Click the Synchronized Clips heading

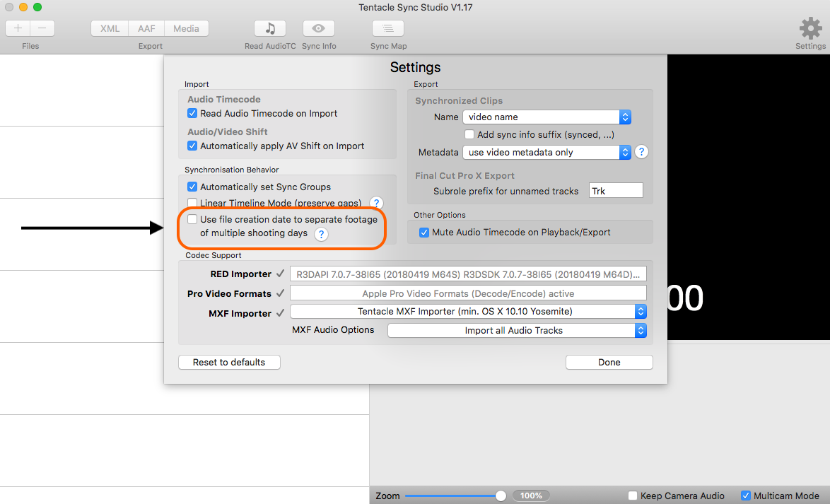pos(459,100)
